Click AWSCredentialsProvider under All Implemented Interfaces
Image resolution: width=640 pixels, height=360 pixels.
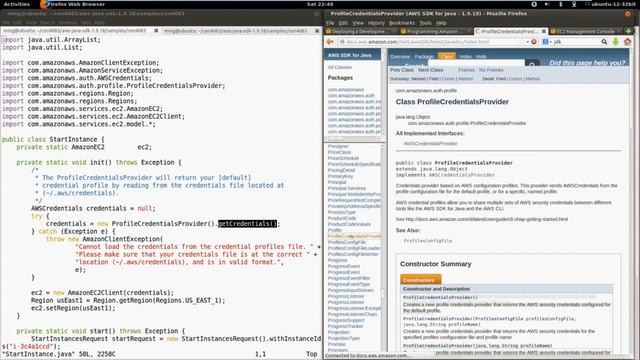pyautogui.click(x=430, y=144)
